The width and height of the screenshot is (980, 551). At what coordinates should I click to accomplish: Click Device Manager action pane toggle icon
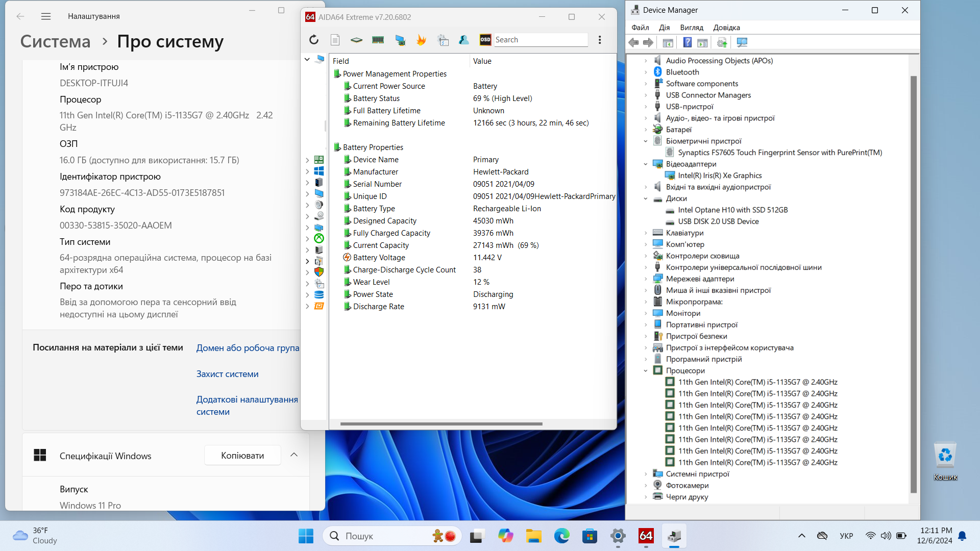click(x=702, y=42)
